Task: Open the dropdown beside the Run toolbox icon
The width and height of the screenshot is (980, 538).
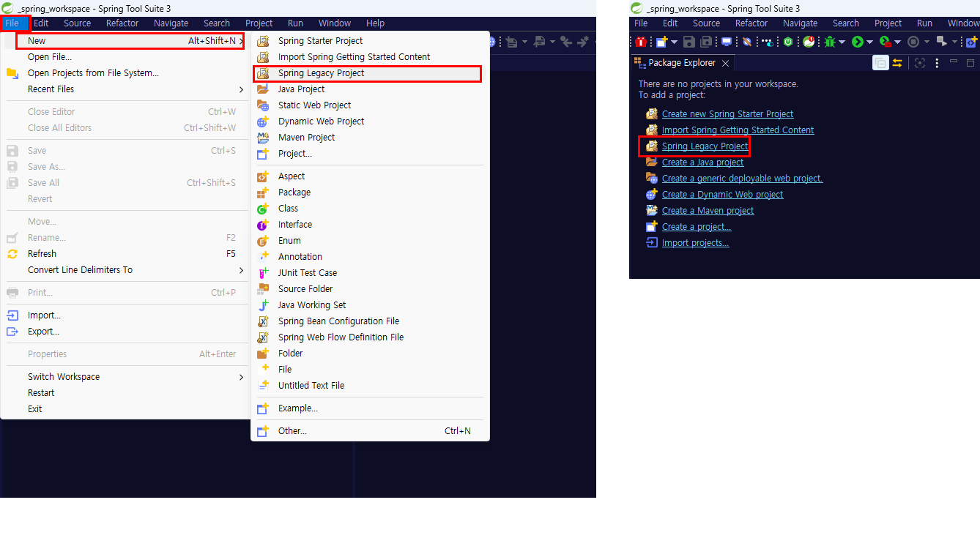Action: pyautogui.click(x=897, y=42)
